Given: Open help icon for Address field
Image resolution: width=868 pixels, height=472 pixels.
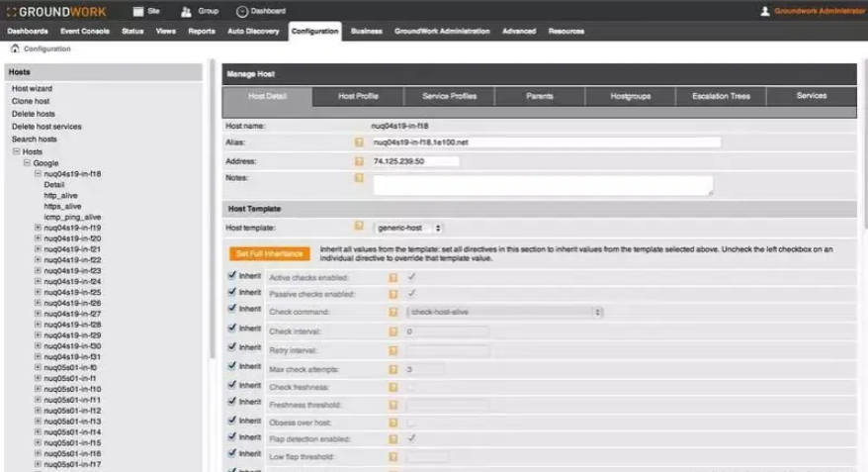Looking at the screenshot, I should 359,161.
